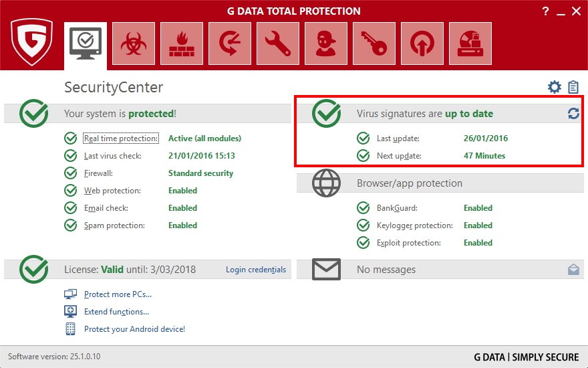Open Spam protection options
The image size is (588, 368).
point(114,225)
